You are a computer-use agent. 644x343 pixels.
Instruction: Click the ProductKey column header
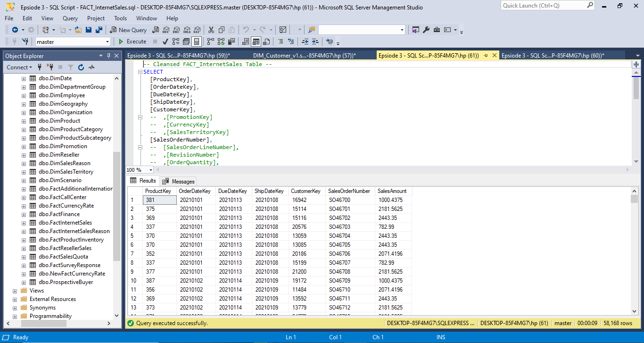160,191
